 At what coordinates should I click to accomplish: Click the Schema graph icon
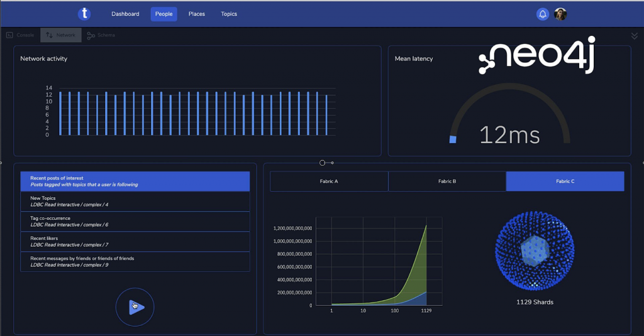click(91, 36)
